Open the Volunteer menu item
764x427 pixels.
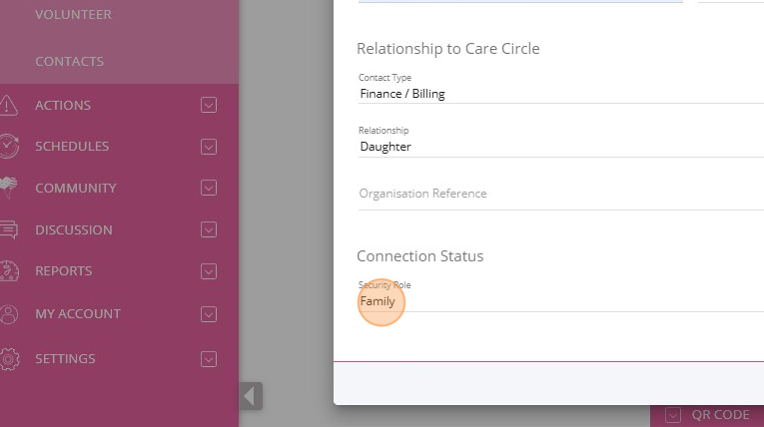pyautogui.click(x=73, y=15)
